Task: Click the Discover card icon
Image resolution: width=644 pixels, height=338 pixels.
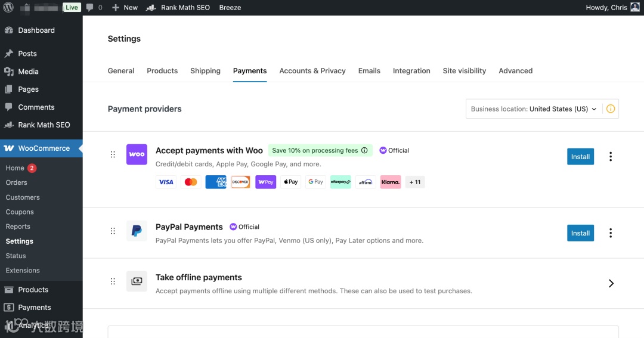Action: click(241, 182)
